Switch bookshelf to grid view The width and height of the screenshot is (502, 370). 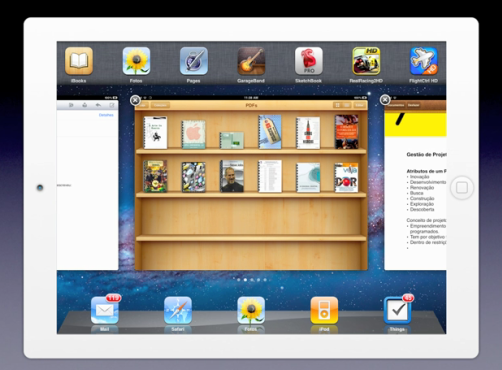[x=337, y=105]
